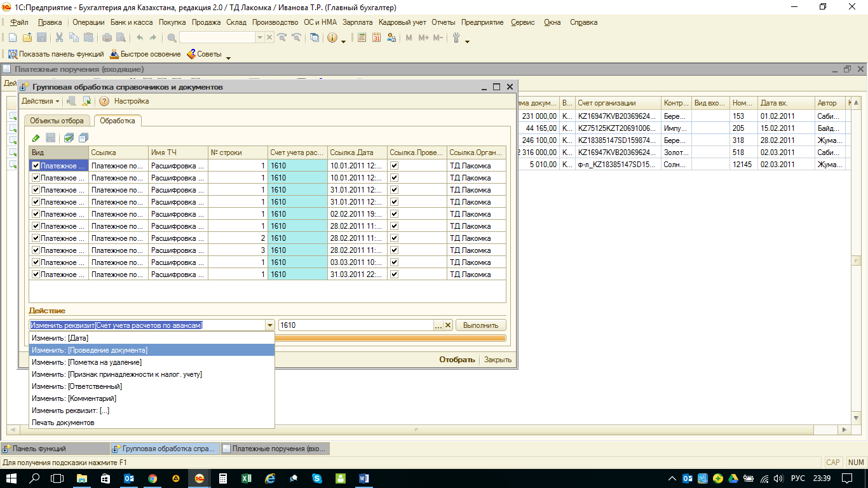Toggle Ссылка.Проведен checkbox in 03.03.2011 row
This screenshot has height=488, width=868.
pos(394,262)
